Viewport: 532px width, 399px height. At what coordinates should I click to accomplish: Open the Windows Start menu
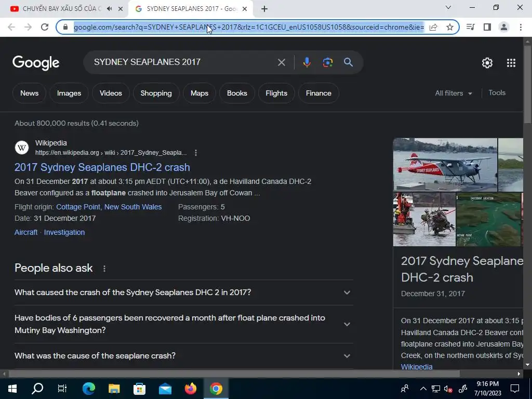click(12, 389)
